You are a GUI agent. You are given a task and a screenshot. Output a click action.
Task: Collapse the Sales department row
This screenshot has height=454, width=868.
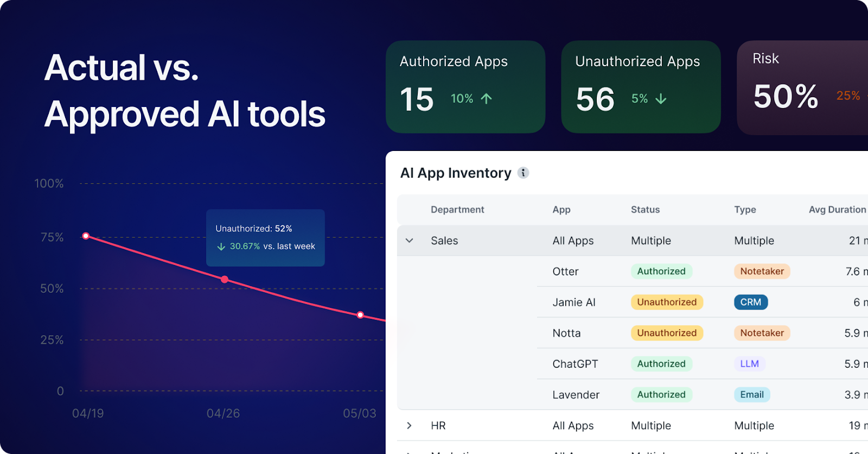tap(410, 241)
